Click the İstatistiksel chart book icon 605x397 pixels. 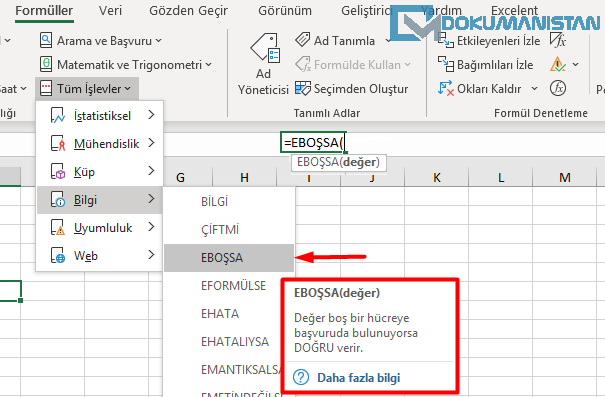point(58,115)
